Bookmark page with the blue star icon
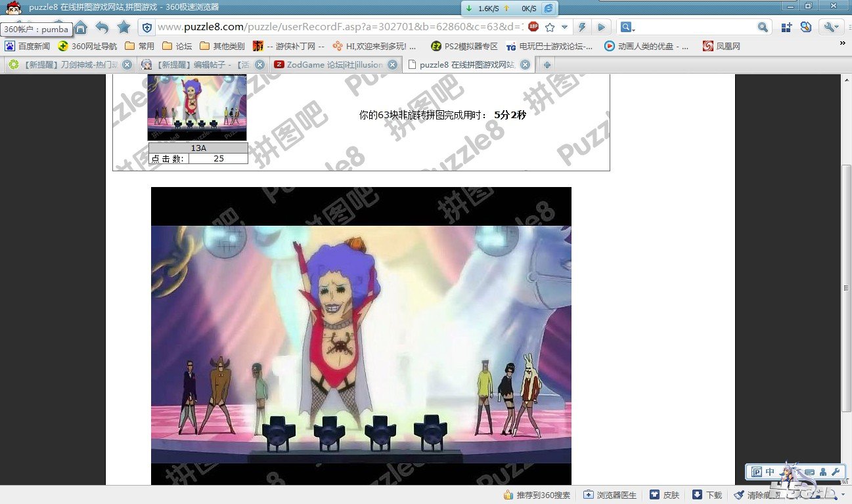Viewport: 852px width, 504px height. [x=123, y=28]
